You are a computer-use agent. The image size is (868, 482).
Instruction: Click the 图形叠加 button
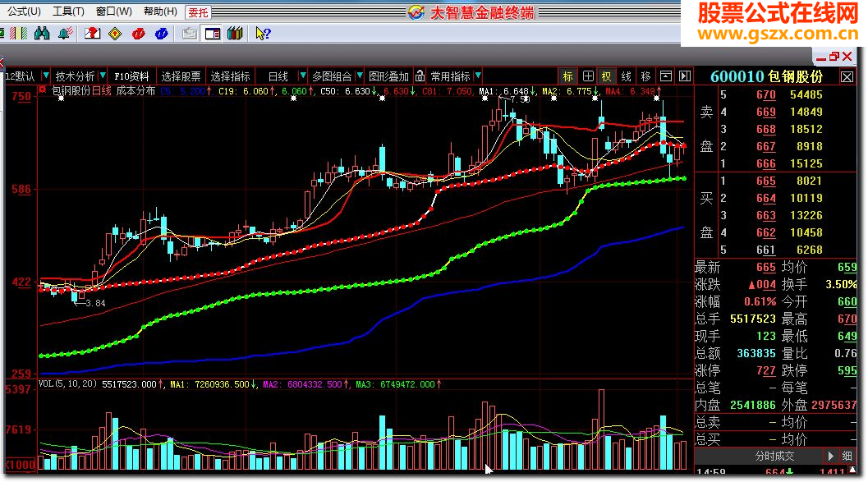point(388,76)
